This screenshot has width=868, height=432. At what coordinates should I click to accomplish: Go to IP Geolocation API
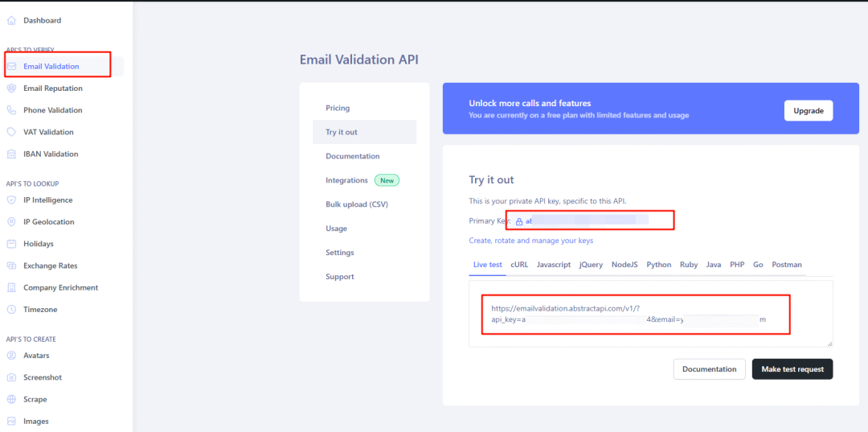(49, 221)
